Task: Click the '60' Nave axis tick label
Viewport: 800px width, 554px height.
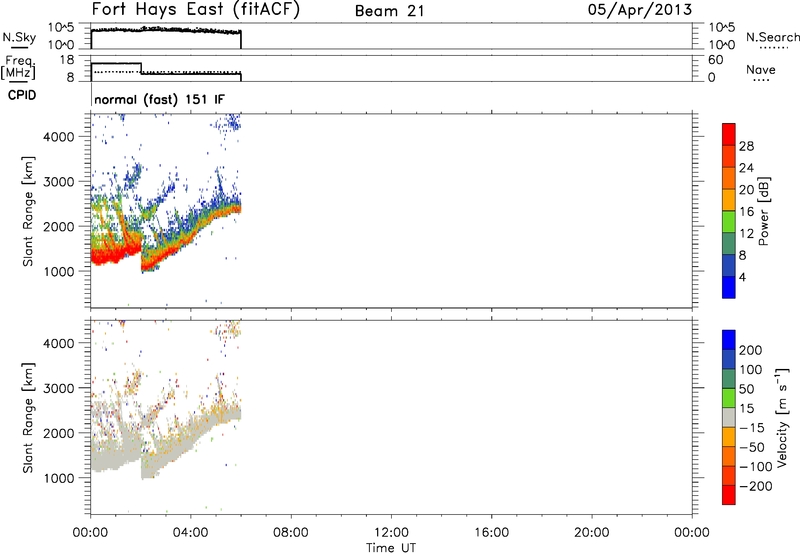Action: coord(716,60)
